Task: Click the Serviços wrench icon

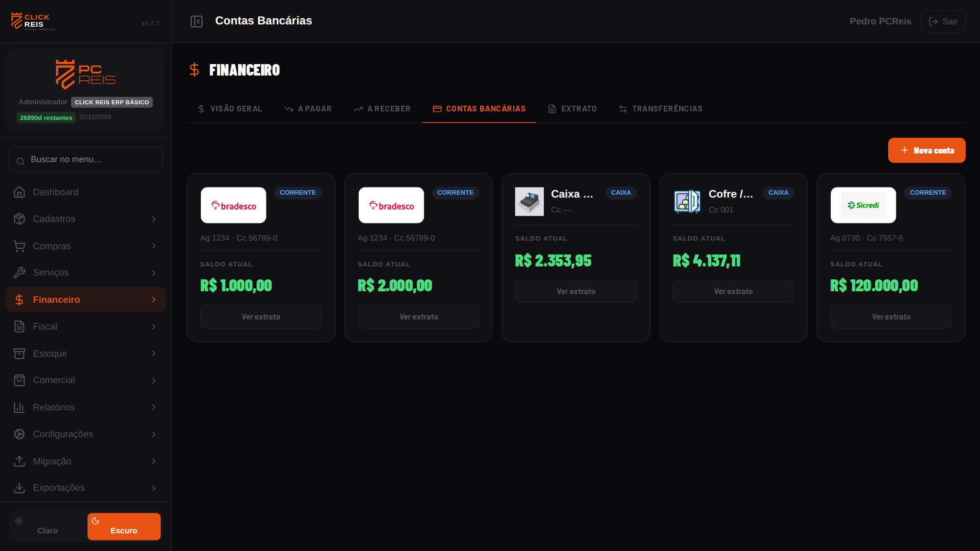Action: tap(19, 273)
